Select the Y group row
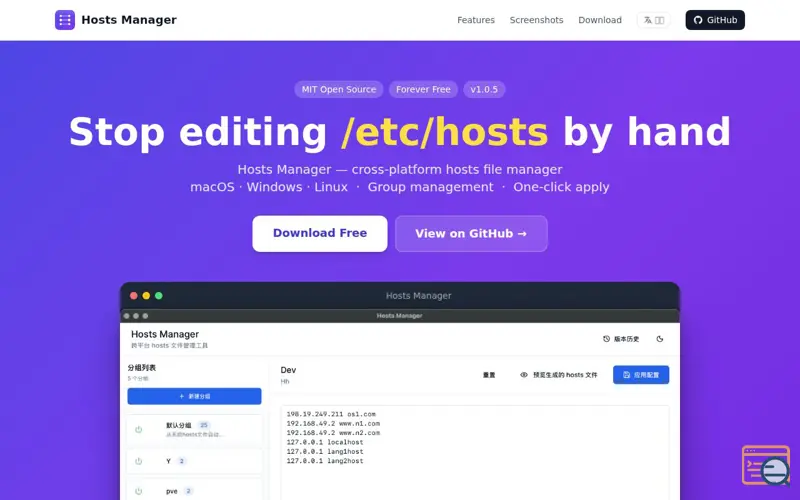 pos(194,461)
